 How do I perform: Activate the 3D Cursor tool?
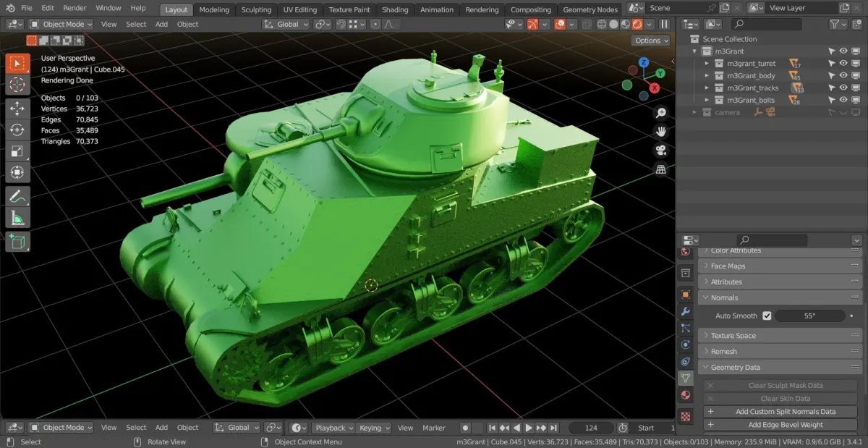[x=18, y=85]
